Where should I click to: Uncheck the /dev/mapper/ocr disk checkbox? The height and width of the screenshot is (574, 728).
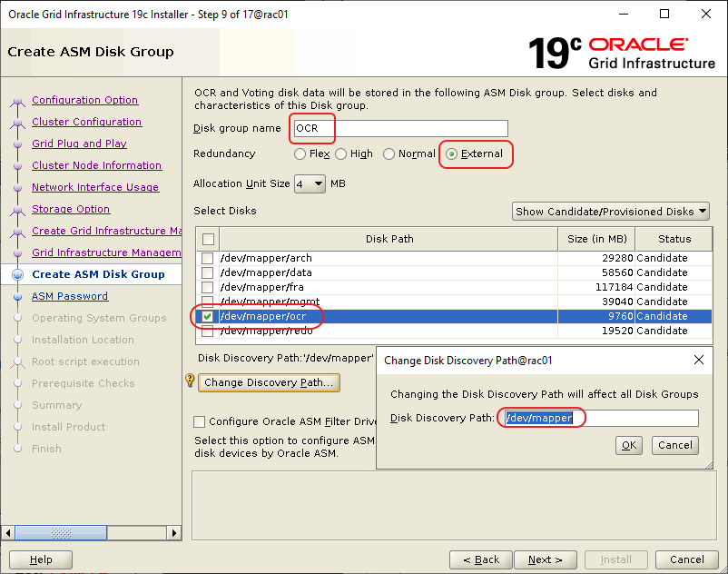click(208, 316)
